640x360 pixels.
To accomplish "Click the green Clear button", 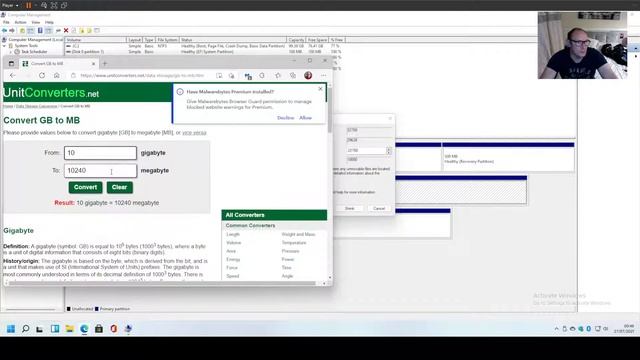I will 120,187.
